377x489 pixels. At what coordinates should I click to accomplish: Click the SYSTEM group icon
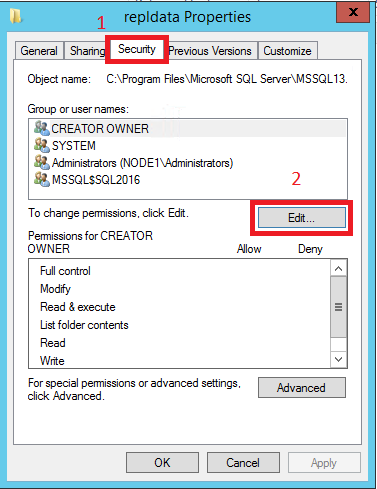coord(42,145)
